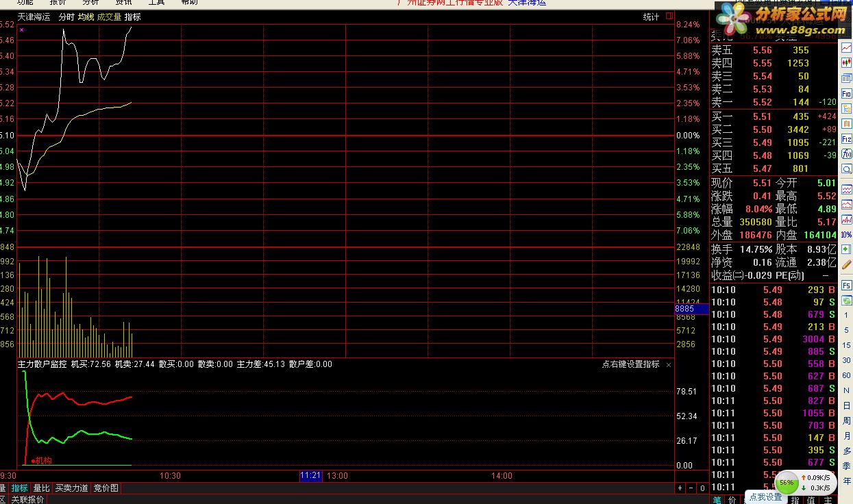
Task: Open the sector tree structure icon
Action: point(847,108)
